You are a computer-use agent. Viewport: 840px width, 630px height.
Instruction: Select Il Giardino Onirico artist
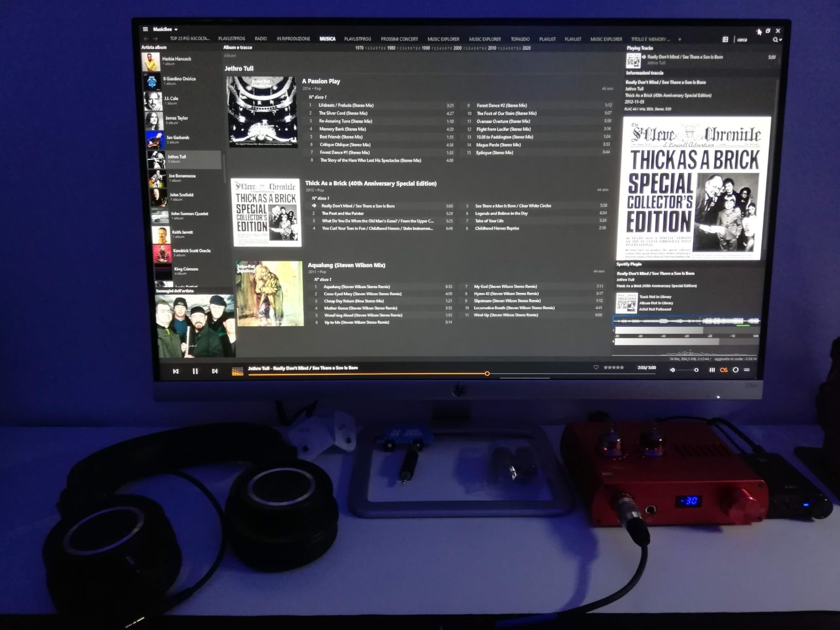(x=182, y=81)
